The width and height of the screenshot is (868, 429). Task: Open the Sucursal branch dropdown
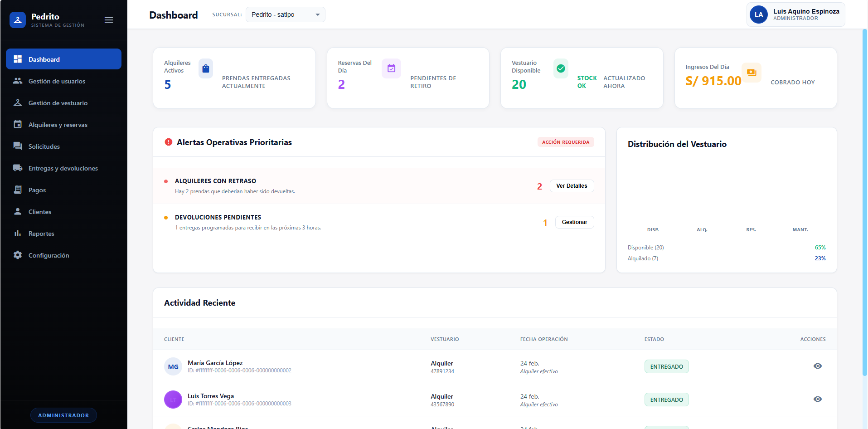[x=285, y=14]
